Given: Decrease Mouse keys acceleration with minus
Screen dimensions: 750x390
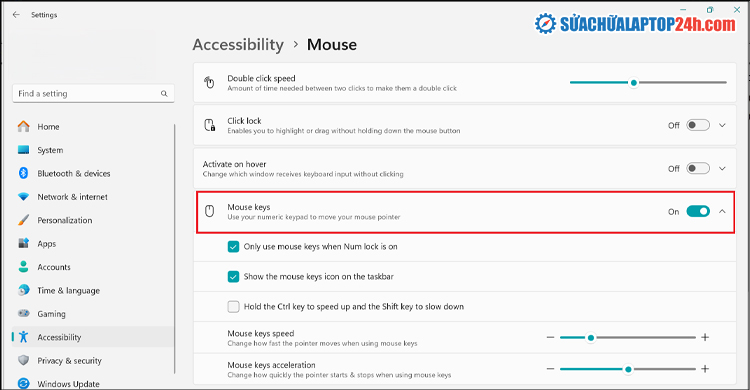Looking at the screenshot, I should 550,369.
